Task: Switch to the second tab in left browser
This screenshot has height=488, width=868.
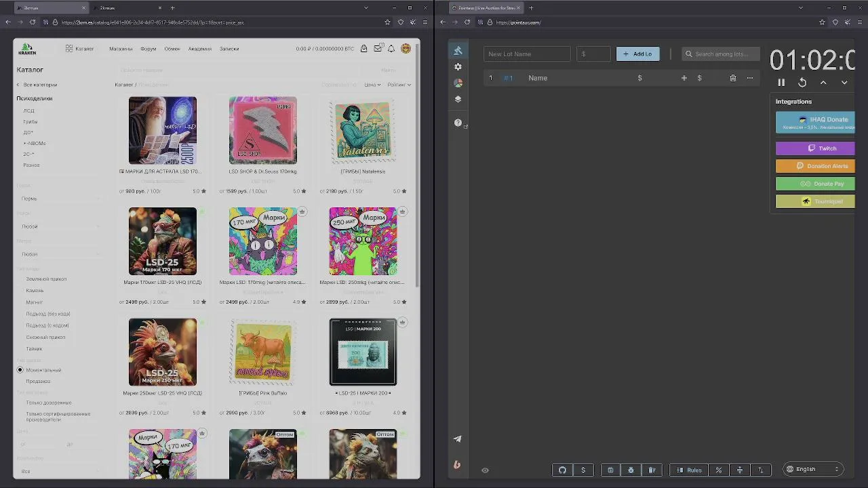Action: click(x=125, y=8)
